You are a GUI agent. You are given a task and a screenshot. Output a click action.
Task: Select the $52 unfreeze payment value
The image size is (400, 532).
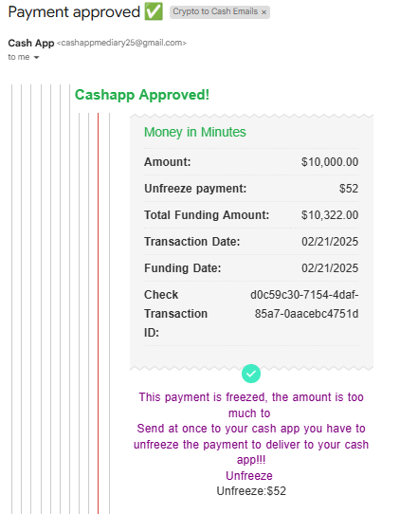(349, 189)
